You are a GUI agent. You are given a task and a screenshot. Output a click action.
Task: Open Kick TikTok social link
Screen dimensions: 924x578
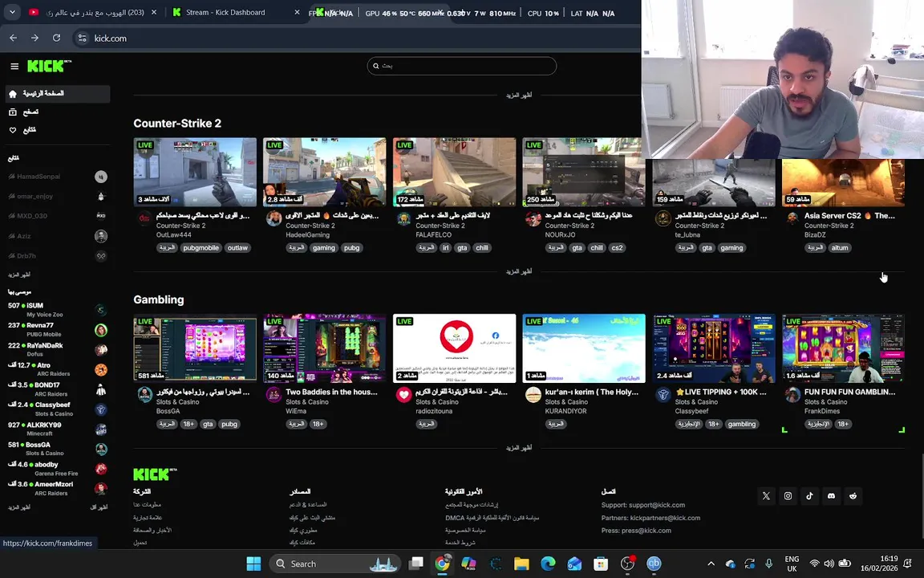(x=809, y=496)
